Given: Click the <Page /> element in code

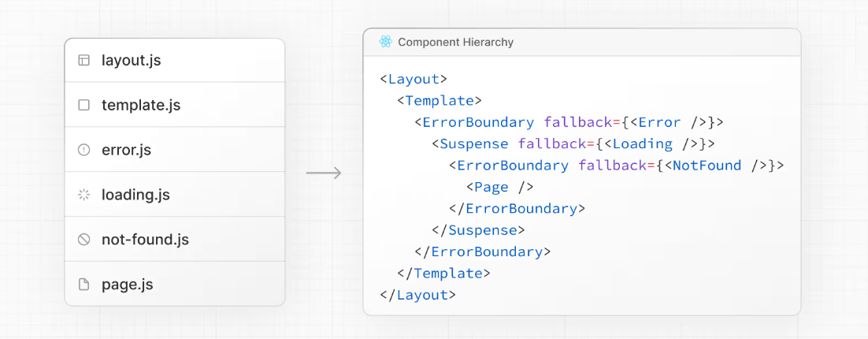Looking at the screenshot, I should 499,187.
